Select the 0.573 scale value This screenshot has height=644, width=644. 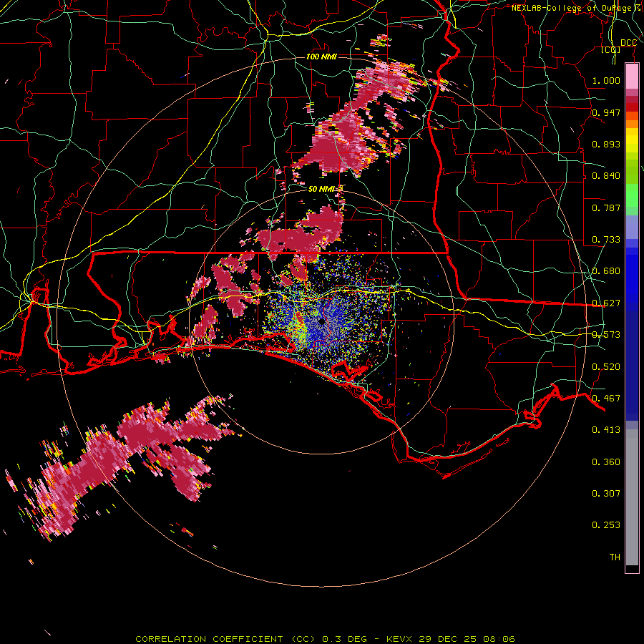pos(606,335)
